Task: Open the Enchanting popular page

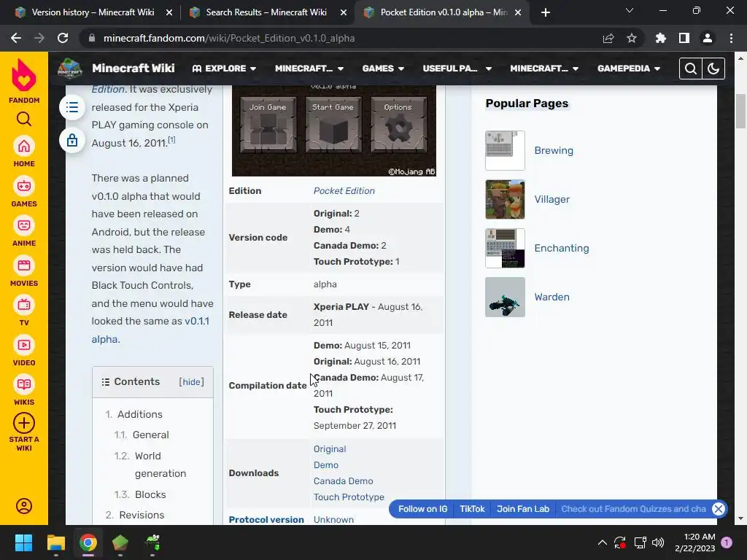Action: [x=562, y=248]
